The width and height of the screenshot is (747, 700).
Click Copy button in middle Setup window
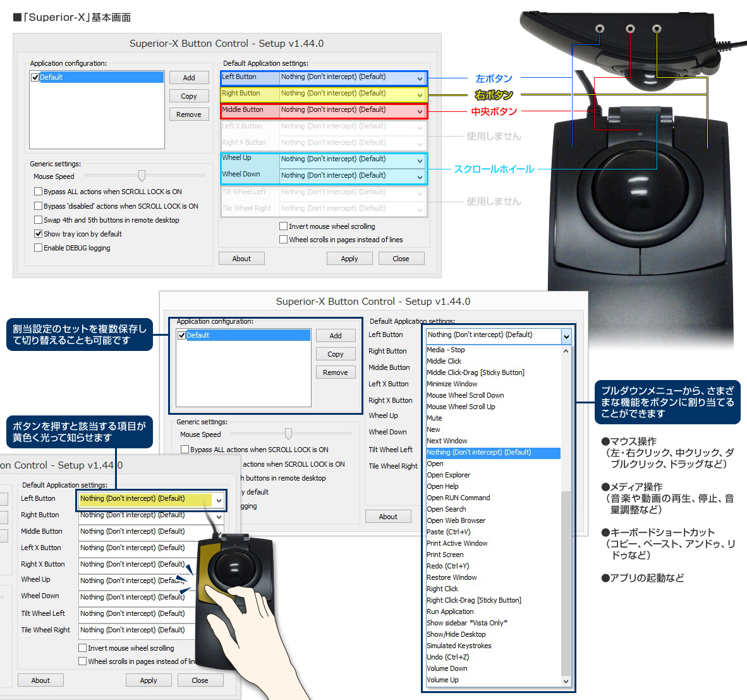[x=336, y=354]
